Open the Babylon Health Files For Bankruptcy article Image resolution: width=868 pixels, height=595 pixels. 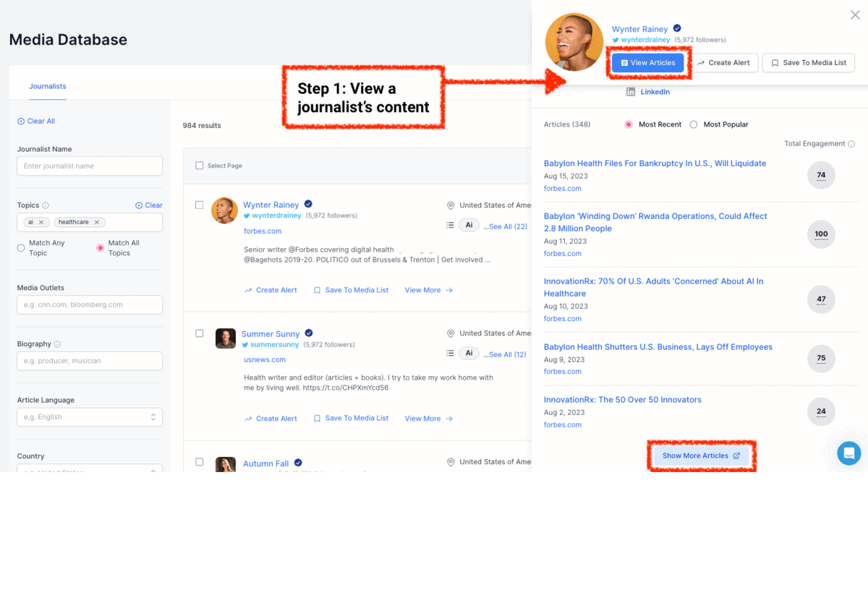(x=655, y=163)
